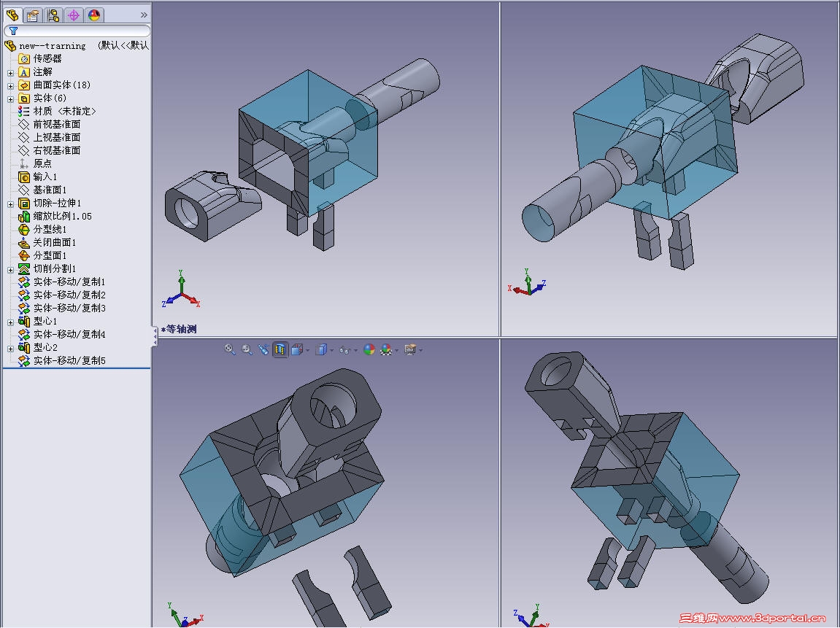The width and height of the screenshot is (840, 628).
Task: Click the Zoom to Fit icon
Action: coord(230,349)
